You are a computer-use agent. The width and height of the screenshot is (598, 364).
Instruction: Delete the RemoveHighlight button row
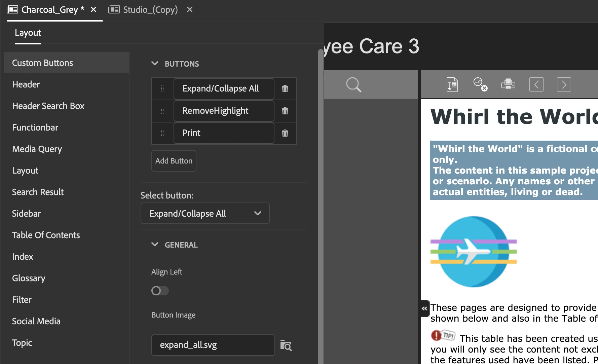click(x=285, y=111)
